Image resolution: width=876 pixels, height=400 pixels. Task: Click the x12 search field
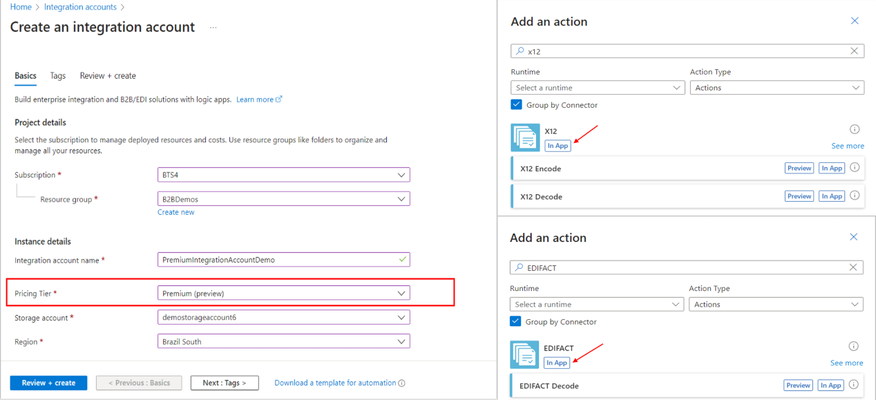(688, 51)
